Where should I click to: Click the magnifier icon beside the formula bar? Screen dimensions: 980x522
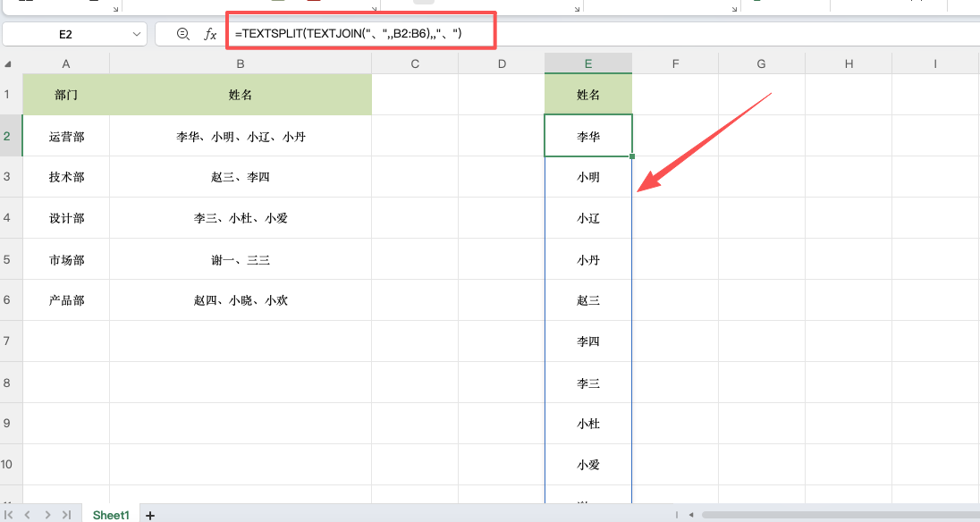point(182,34)
